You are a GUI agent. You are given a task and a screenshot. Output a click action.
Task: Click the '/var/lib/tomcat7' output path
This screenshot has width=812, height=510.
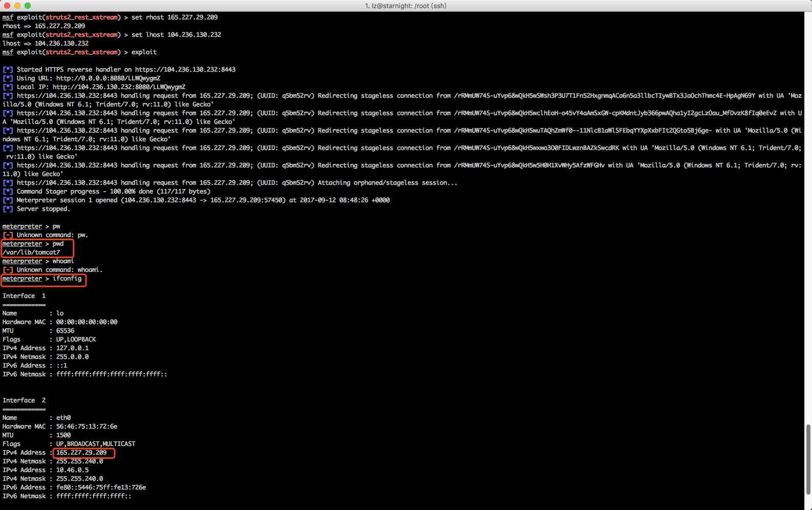[31, 252]
